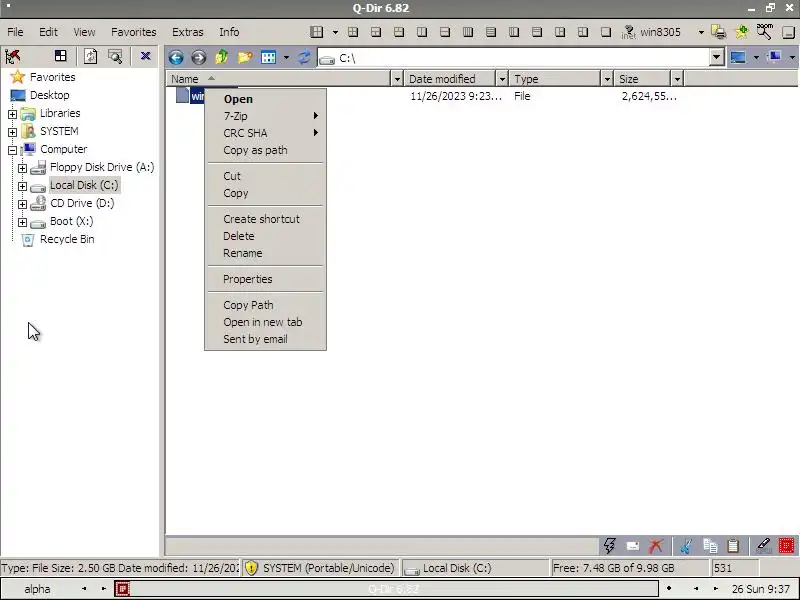Click the four-squares grid icon in tree toolbar
Screen dimensions: 800x600
(61, 56)
